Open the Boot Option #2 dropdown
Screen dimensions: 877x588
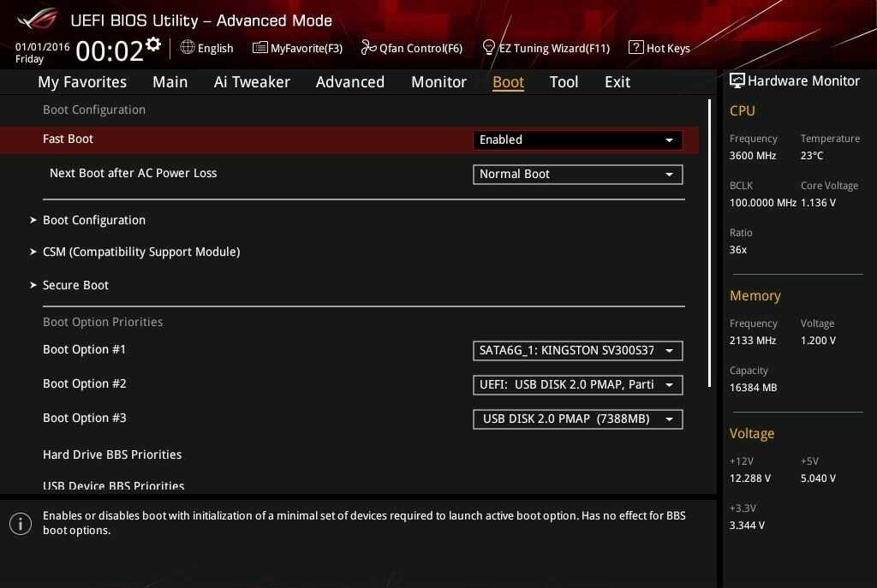coord(577,384)
